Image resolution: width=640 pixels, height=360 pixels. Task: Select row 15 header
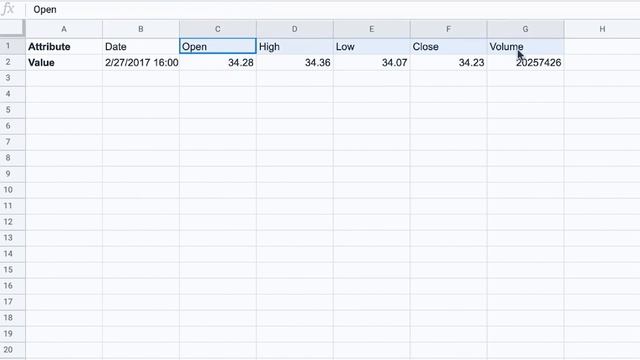pyautogui.click(x=12, y=270)
